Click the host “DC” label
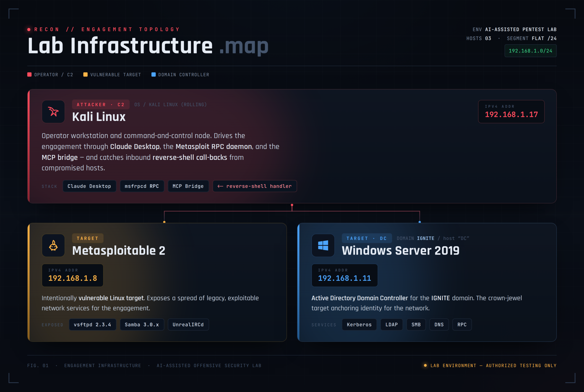 (456, 238)
